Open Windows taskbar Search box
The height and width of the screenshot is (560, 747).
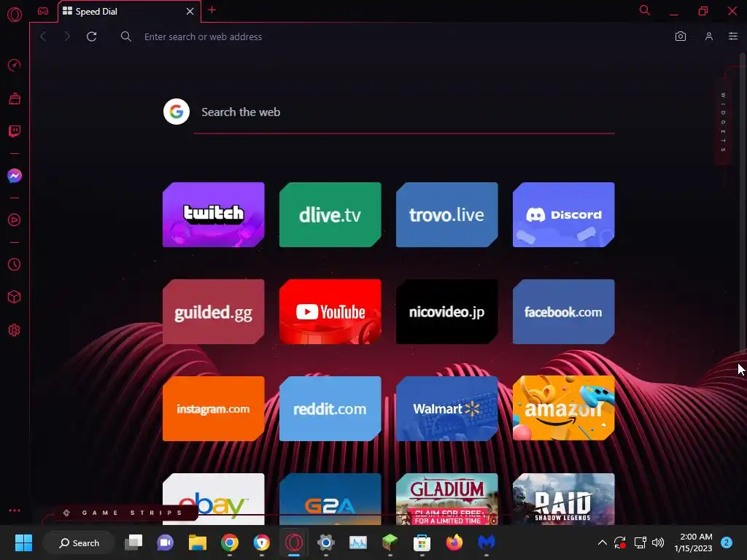[79, 542]
